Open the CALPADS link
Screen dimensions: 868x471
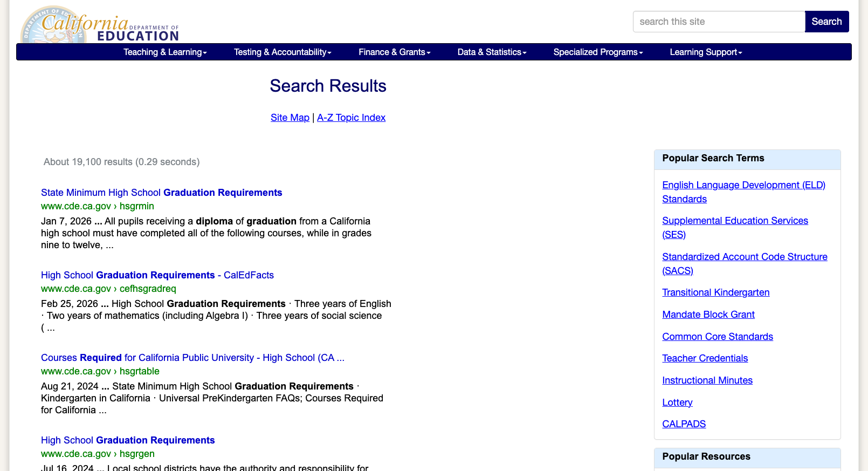[684, 424]
